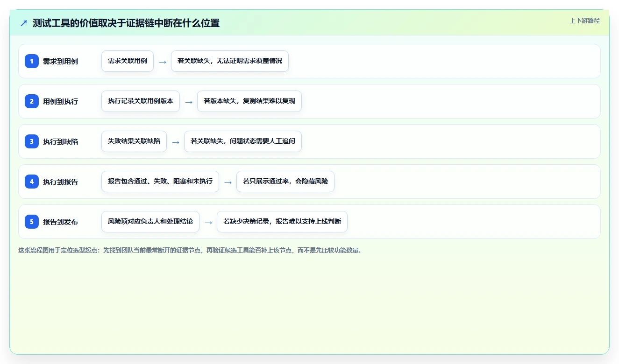The width and height of the screenshot is (619, 364).
Task: Click the 上下游路径 label
Action: [x=584, y=21]
